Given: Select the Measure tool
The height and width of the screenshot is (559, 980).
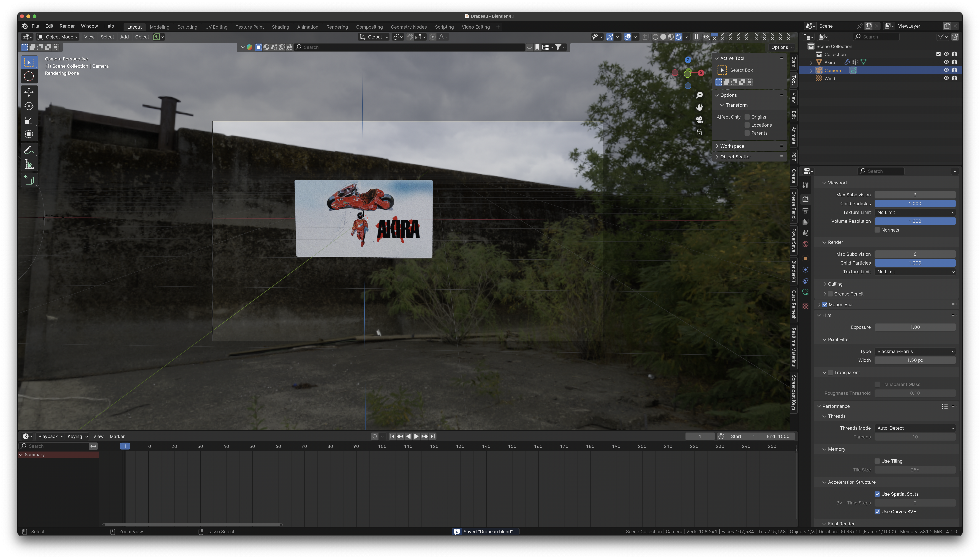Looking at the screenshot, I should click(x=29, y=165).
